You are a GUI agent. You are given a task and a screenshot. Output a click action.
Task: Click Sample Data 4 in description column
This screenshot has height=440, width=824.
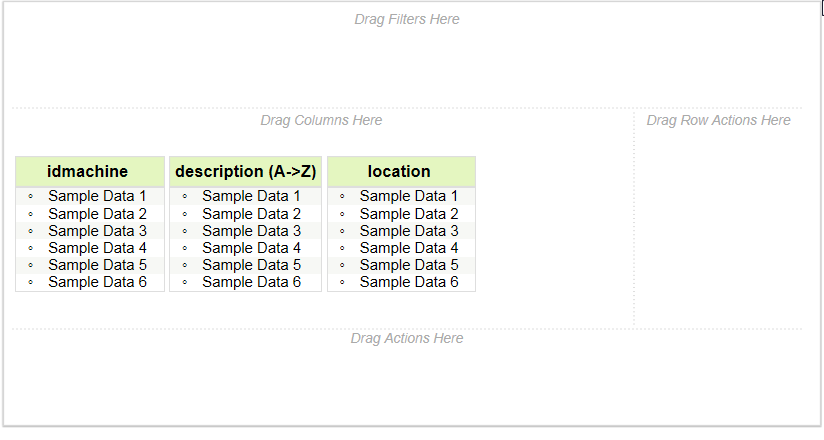point(251,248)
